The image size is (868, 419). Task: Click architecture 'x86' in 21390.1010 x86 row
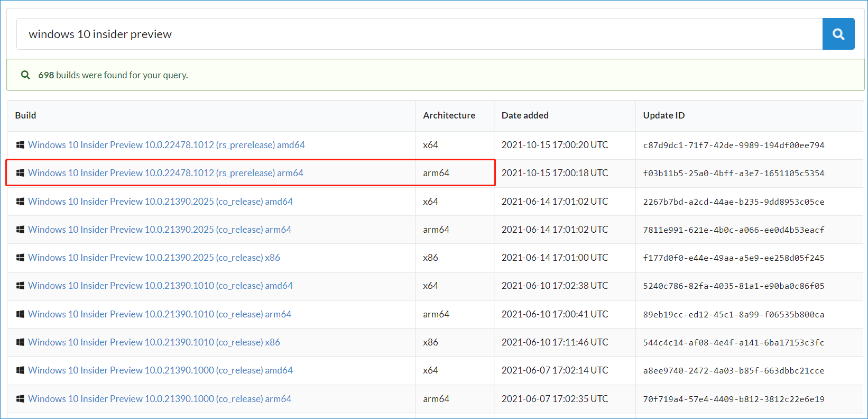(430, 342)
